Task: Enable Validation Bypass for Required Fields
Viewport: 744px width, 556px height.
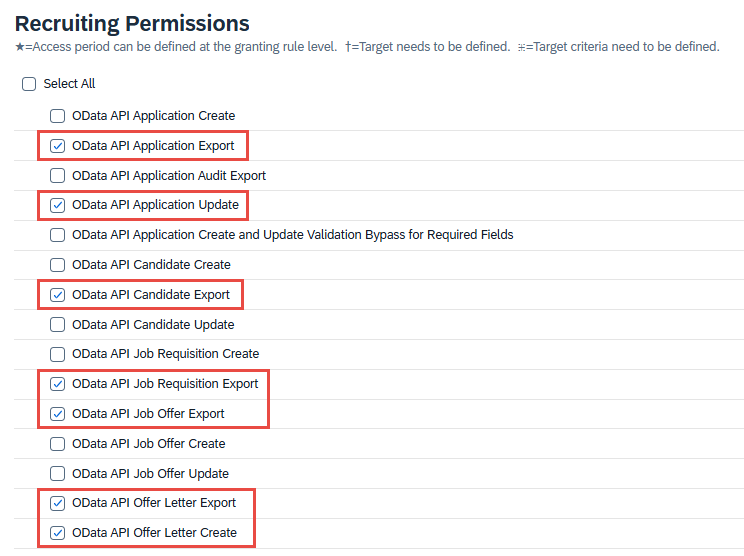Action: [58, 235]
